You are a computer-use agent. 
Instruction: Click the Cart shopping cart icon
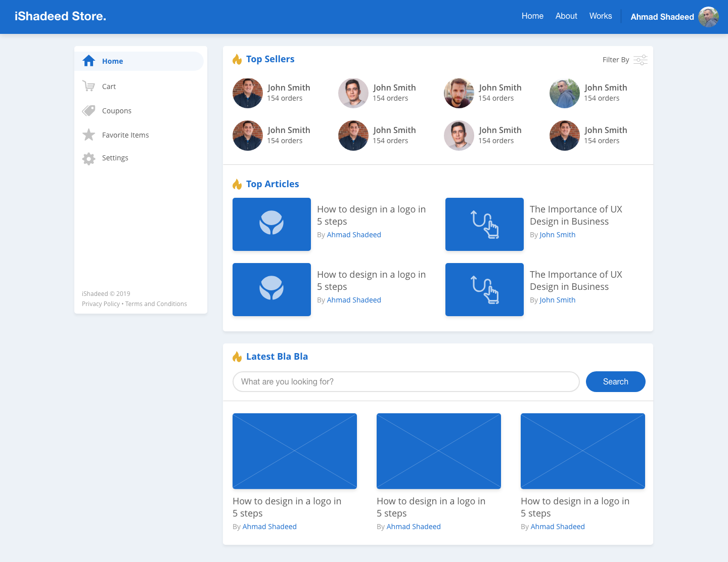coord(89,87)
